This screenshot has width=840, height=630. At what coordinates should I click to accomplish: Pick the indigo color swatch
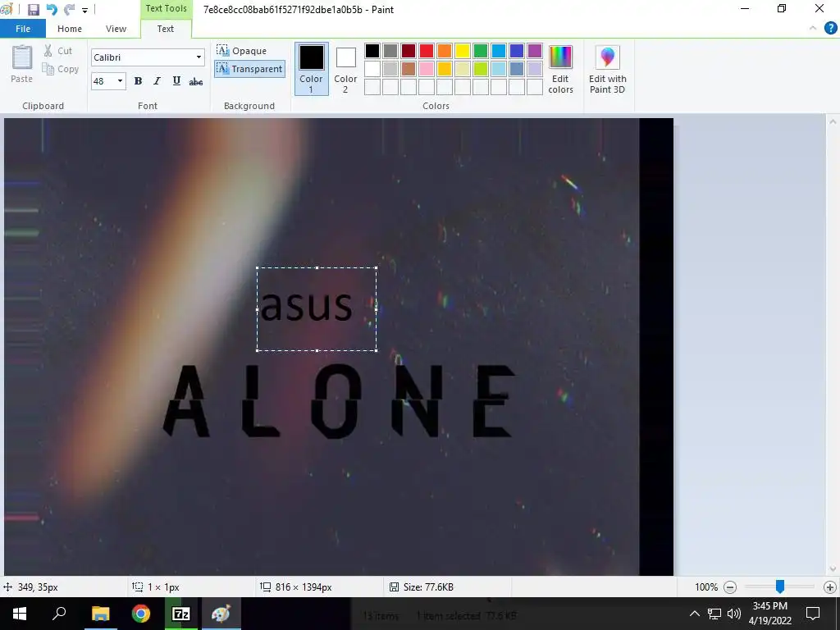point(517,51)
